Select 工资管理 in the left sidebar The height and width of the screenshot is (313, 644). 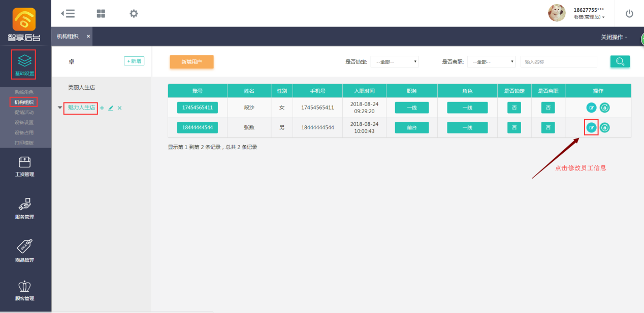tap(25, 167)
